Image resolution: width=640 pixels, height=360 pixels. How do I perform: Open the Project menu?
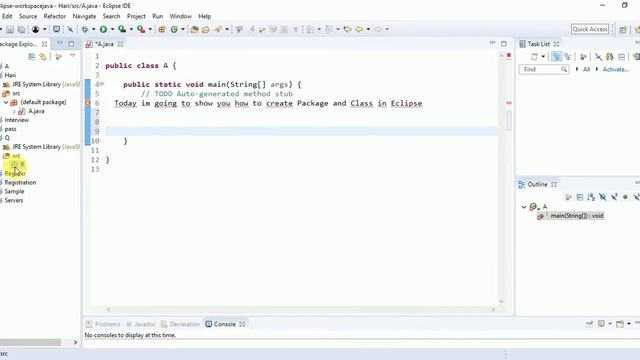point(136,16)
